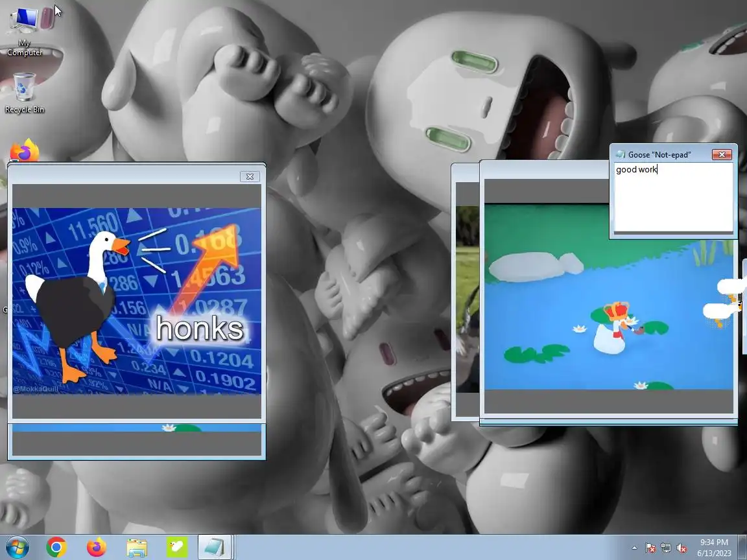Launch Firefox from the taskbar
The image size is (747, 560).
coord(96,547)
